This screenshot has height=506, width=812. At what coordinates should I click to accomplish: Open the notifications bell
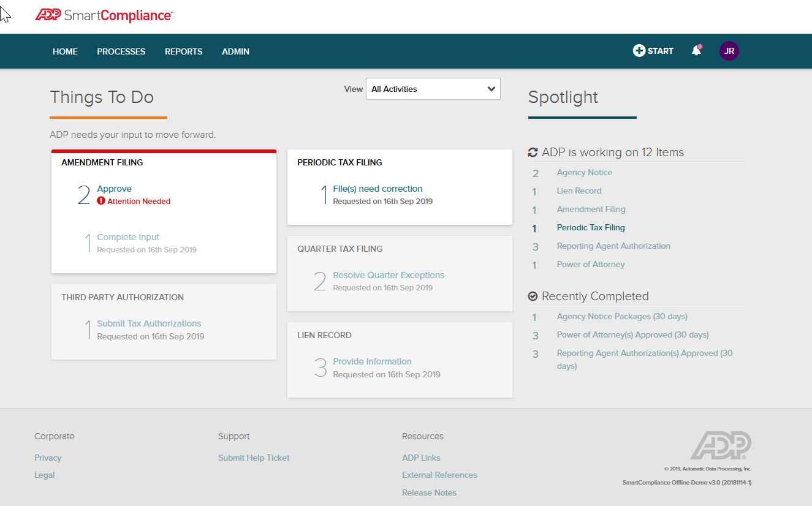click(696, 51)
